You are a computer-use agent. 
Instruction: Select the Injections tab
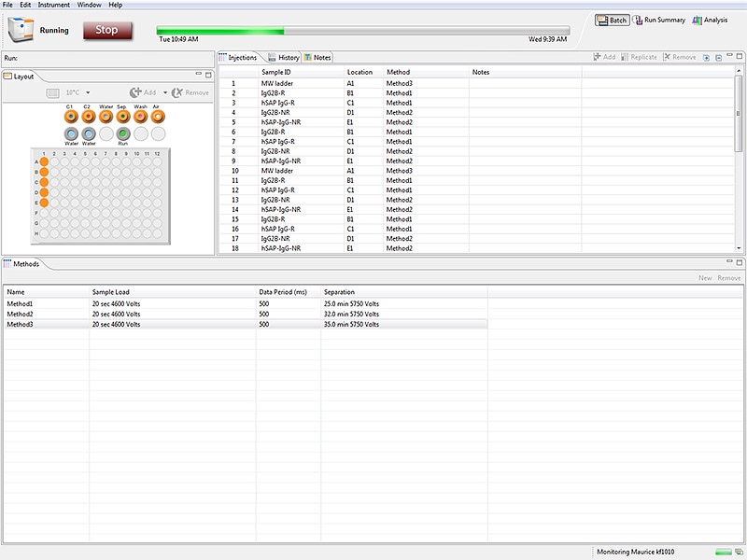click(238, 57)
